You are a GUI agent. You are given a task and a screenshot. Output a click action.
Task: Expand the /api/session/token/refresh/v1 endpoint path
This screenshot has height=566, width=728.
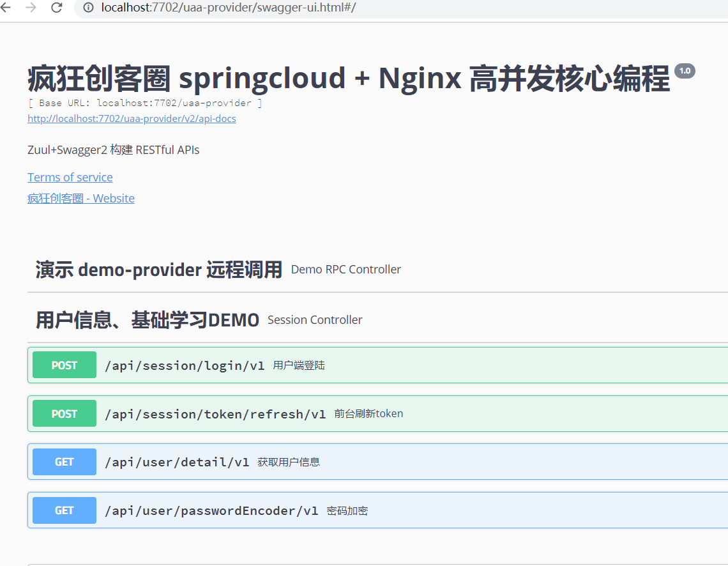tap(215, 414)
